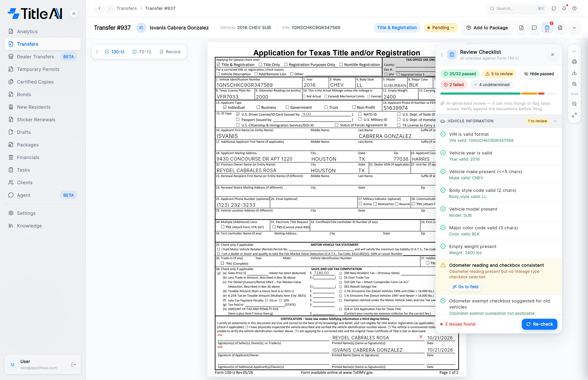Check the Exceeds Mechanical Limits checkbox
Viewport: 588px width, 380px height.
click(326, 96)
